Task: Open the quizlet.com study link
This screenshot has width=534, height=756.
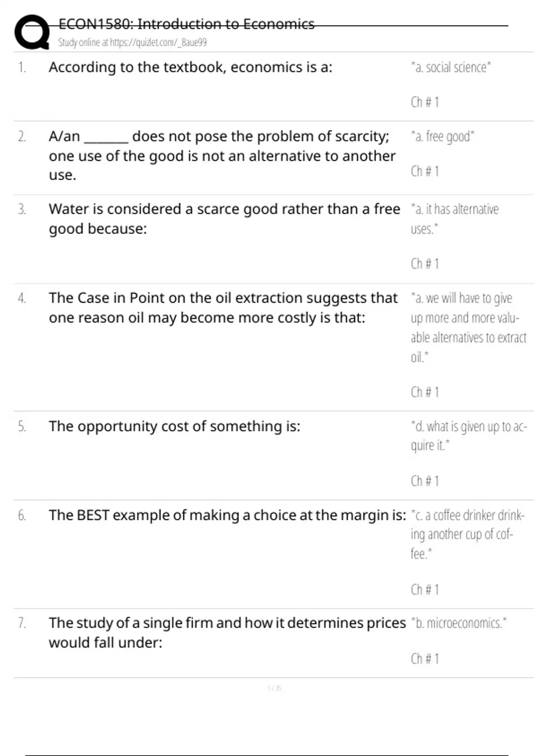Action: point(132,43)
